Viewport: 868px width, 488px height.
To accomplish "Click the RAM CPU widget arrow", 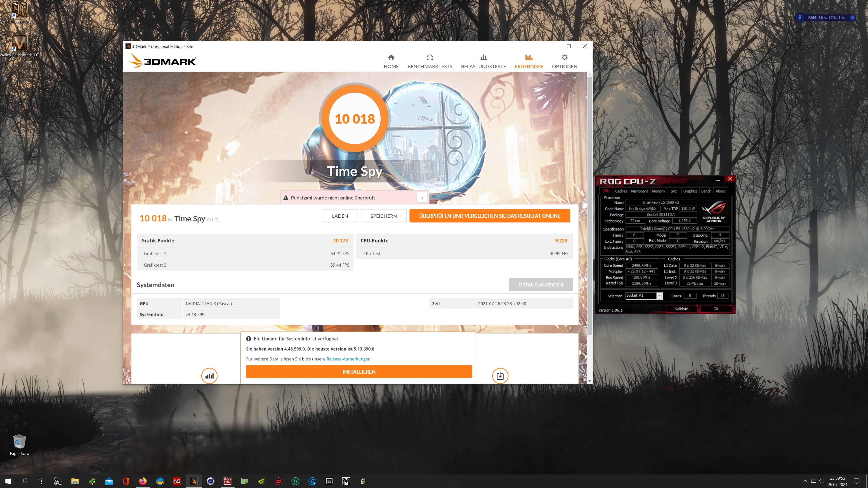I will pos(852,18).
